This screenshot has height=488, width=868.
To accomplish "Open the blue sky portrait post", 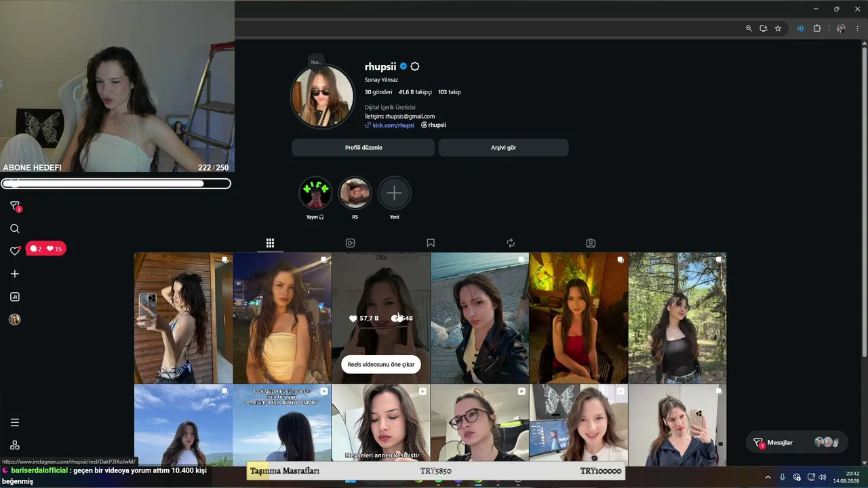I will click(183, 425).
